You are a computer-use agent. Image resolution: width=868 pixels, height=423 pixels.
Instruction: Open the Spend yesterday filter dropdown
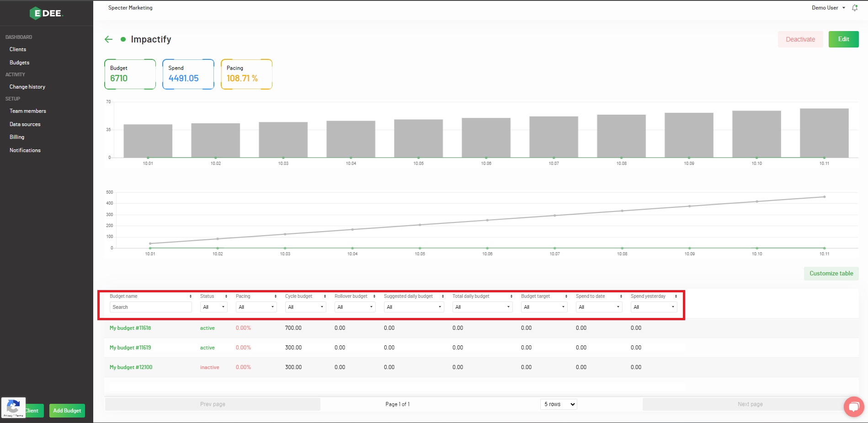tap(654, 307)
